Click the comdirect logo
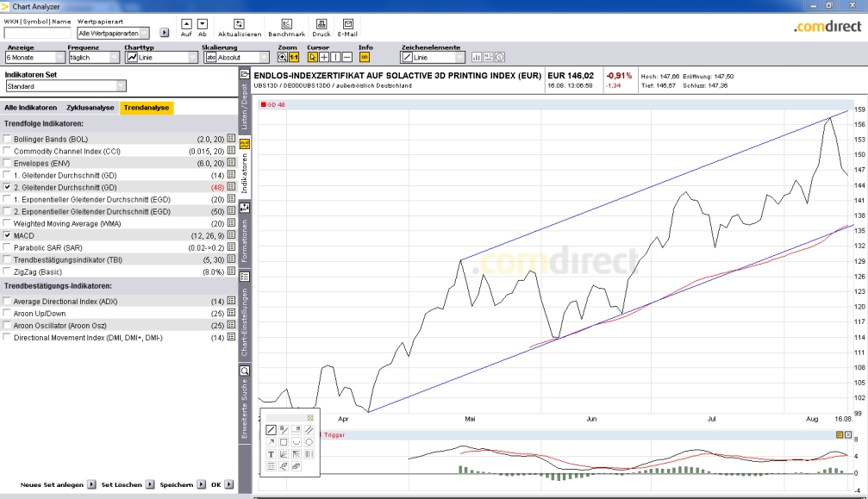The image size is (868, 499). pyautogui.click(x=827, y=26)
